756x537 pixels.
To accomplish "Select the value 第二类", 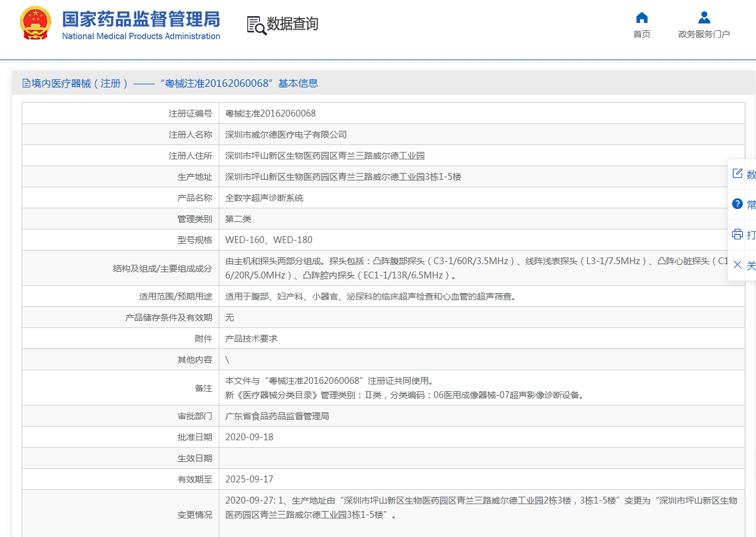I will tap(238, 219).
